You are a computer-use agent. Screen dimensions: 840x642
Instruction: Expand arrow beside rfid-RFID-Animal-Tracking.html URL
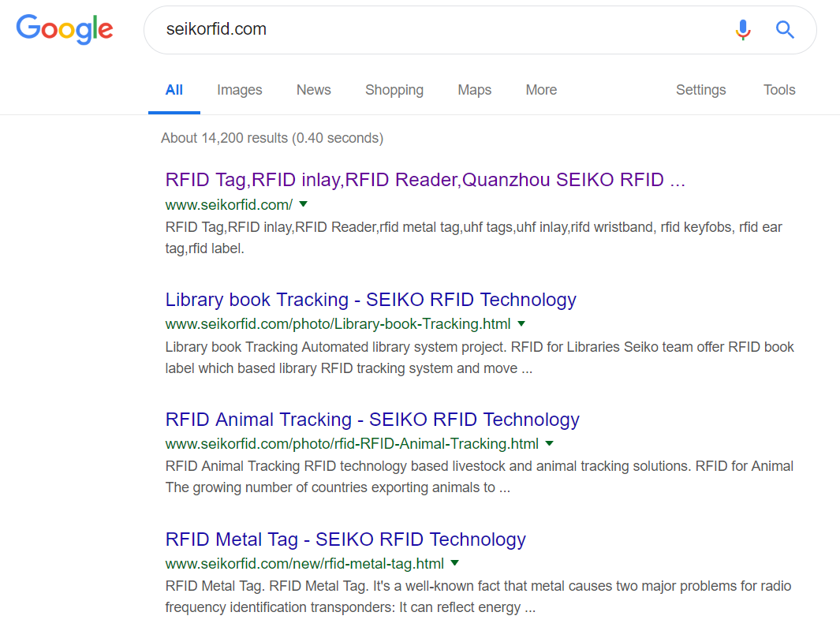click(x=549, y=443)
